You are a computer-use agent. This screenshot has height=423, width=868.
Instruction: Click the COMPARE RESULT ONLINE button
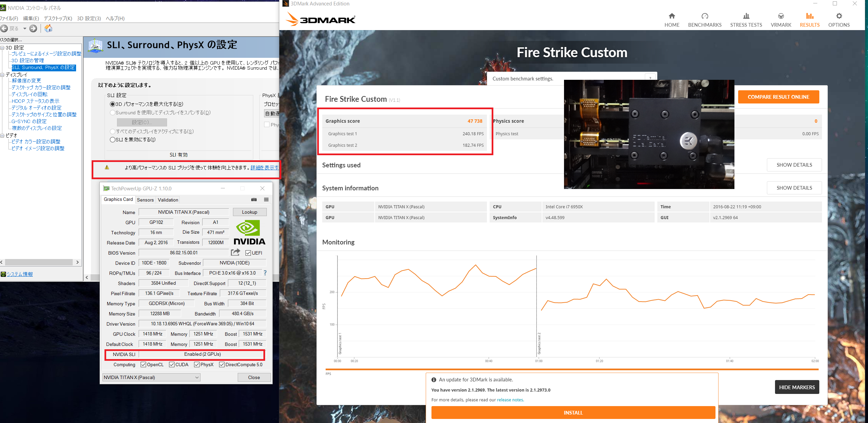[x=778, y=97]
